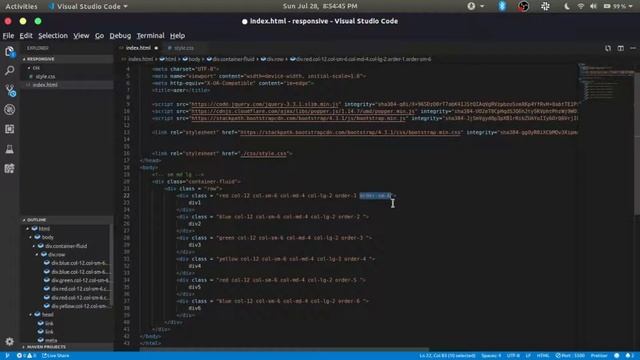Screen dimensions: 640x360
Task: Split the editor to the right
Action: click(620, 48)
